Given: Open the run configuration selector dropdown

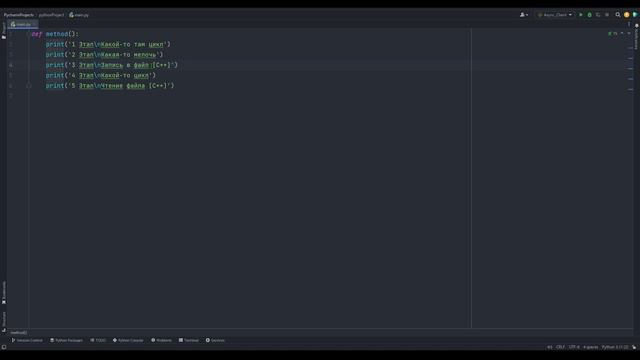Looking at the screenshot, I should coord(555,15).
